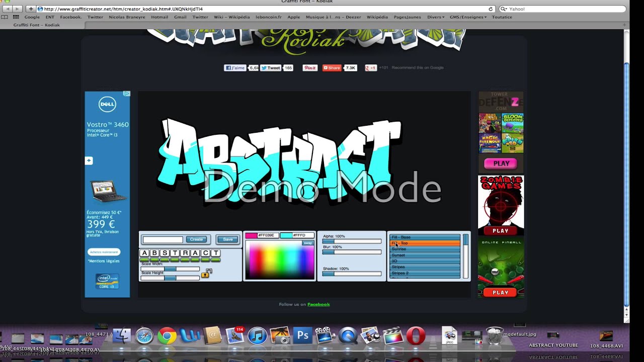
Task: Open Photoshop from the dock
Action: tap(303, 335)
